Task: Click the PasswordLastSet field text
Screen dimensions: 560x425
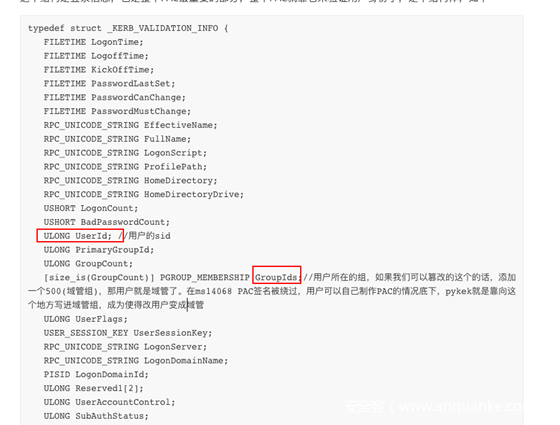Action: coord(133,84)
